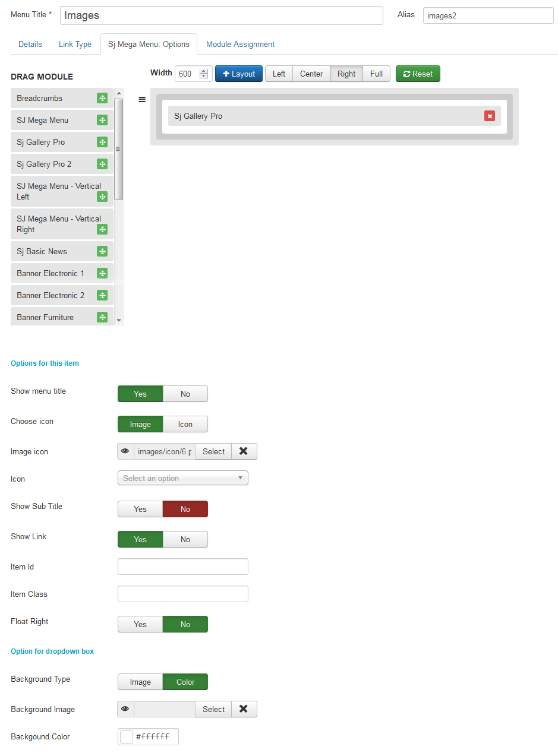Click the hamburger row handle icon
The width and height of the screenshot is (558, 756).
click(x=142, y=100)
